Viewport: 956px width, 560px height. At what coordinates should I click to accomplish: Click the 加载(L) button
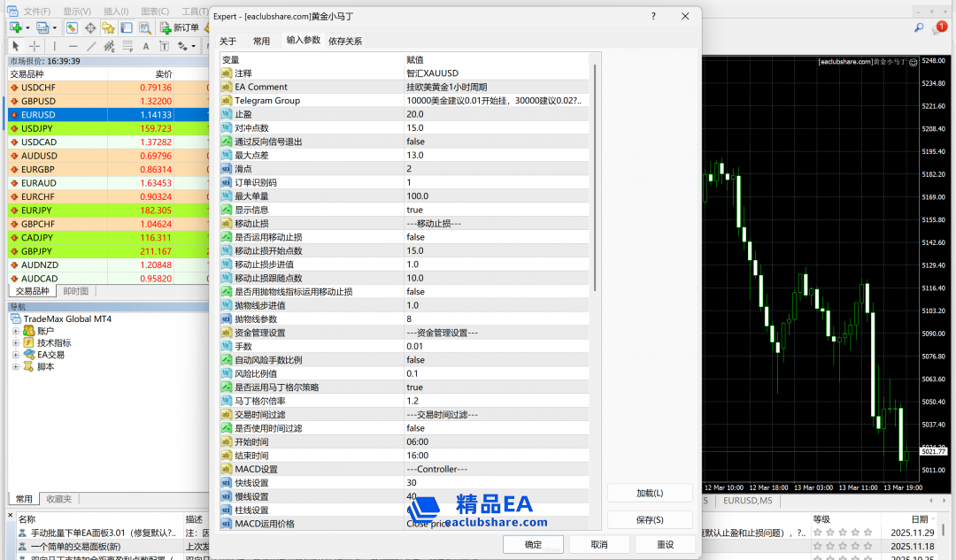point(650,493)
